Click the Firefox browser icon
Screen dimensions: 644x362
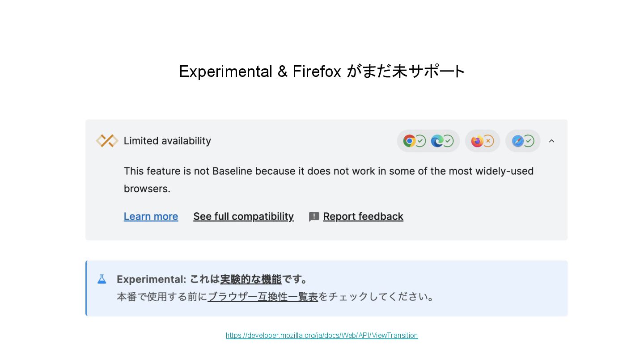point(477,141)
